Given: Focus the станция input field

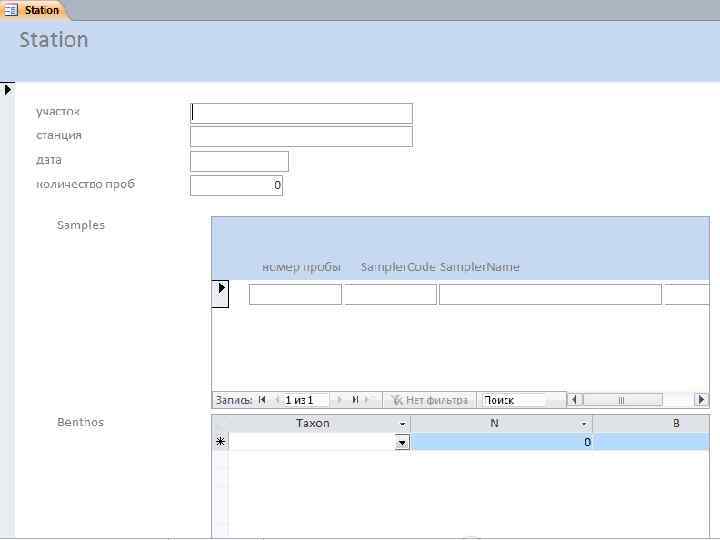Looking at the screenshot, I should point(301,136).
